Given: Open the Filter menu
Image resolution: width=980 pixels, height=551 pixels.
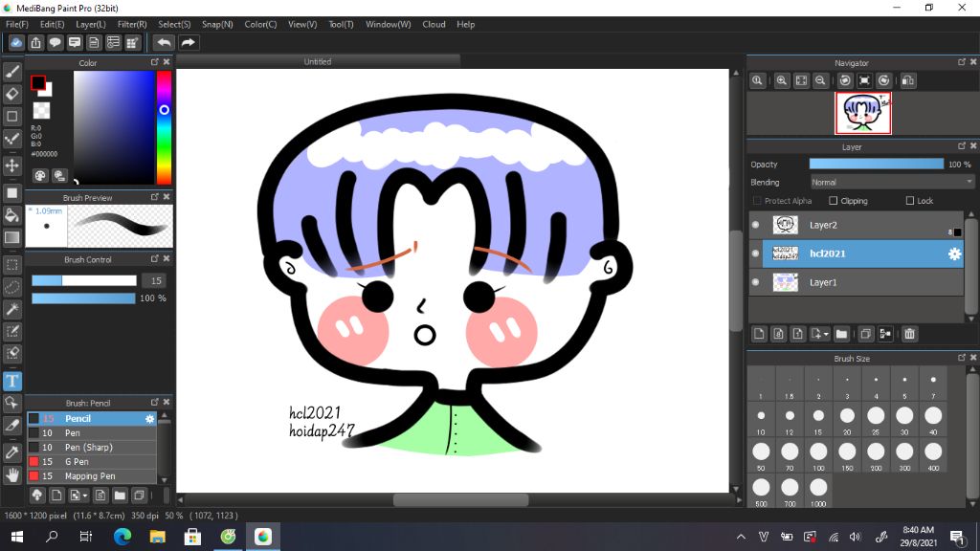Looking at the screenshot, I should pyautogui.click(x=132, y=24).
